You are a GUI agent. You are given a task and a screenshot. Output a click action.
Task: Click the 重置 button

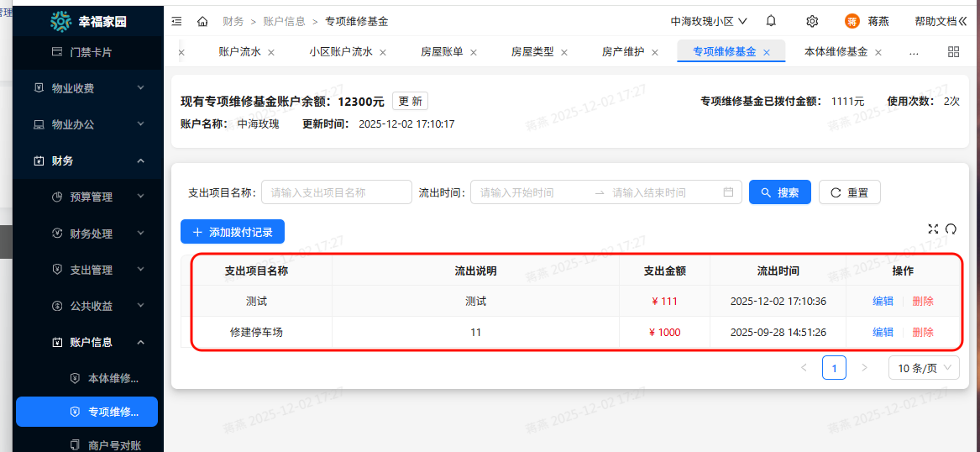849,192
